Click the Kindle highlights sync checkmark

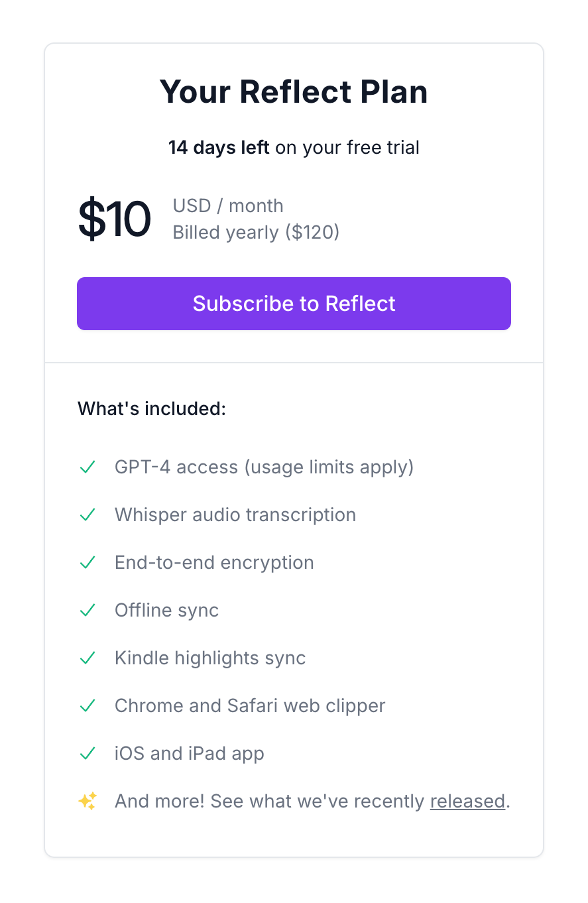click(x=87, y=658)
